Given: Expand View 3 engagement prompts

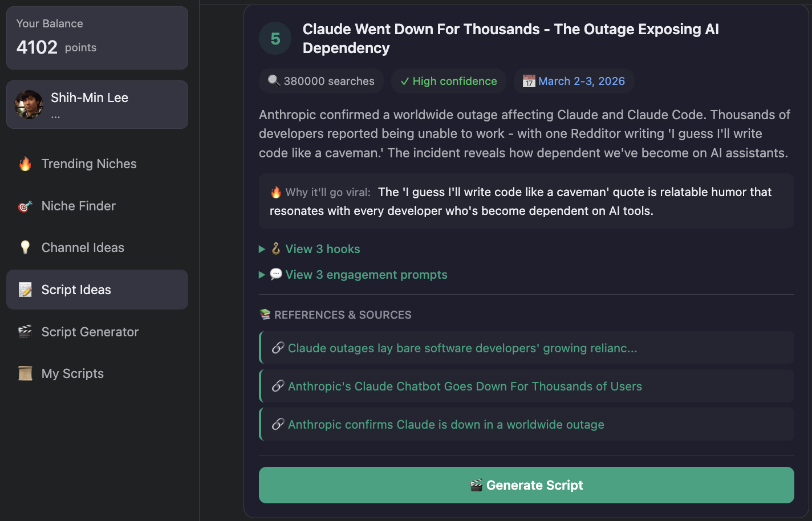Looking at the screenshot, I should tap(366, 275).
